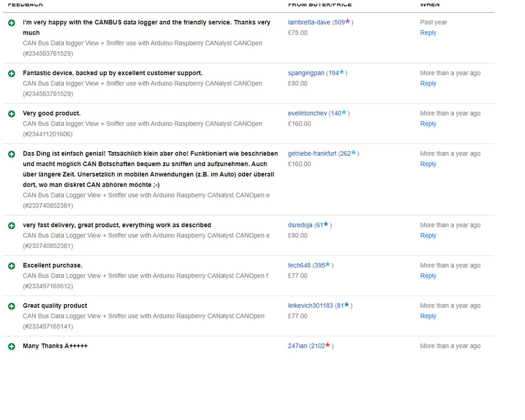Screen dimensions: 525x420
Task: Click blue star next to linkevich301183 score
Action: click(347, 304)
